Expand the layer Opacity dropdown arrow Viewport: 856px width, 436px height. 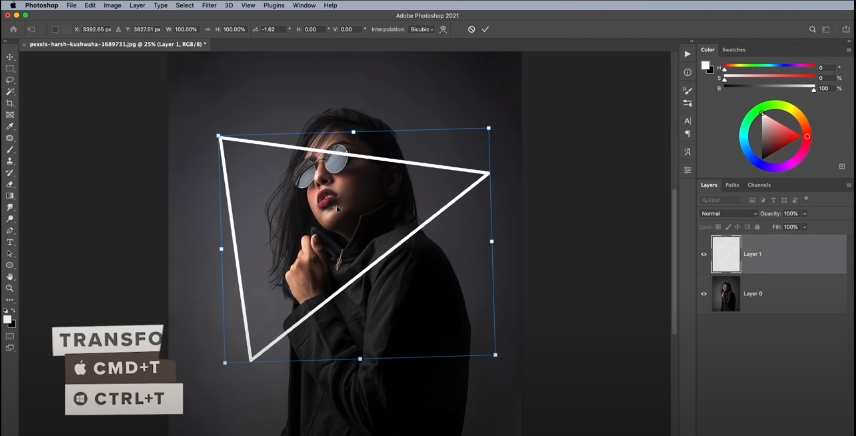coord(804,213)
